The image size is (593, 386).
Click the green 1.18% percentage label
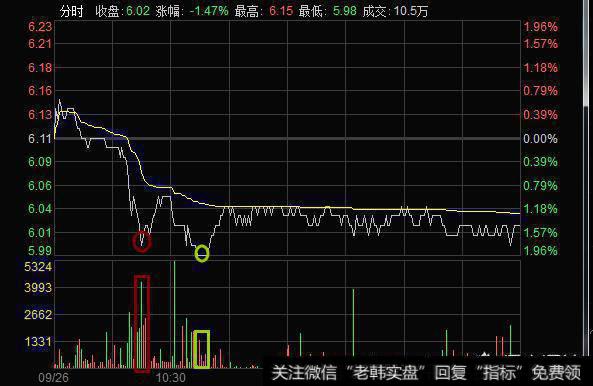[540, 209]
